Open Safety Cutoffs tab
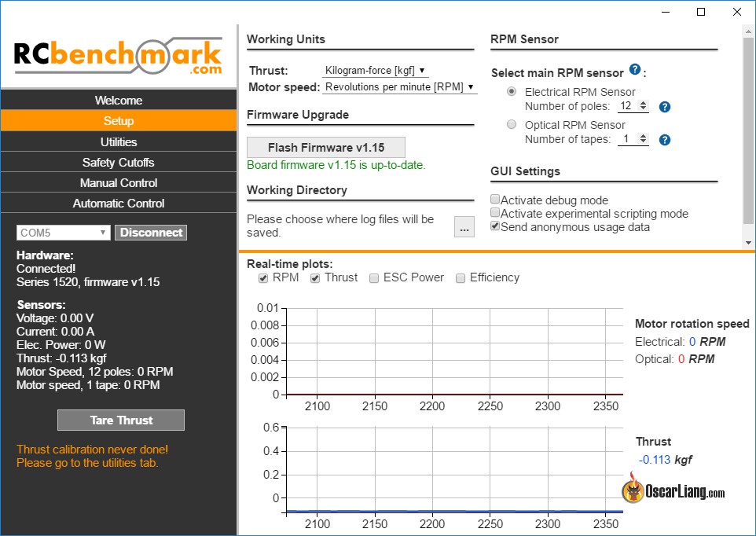The image size is (756, 536). click(119, 163)
